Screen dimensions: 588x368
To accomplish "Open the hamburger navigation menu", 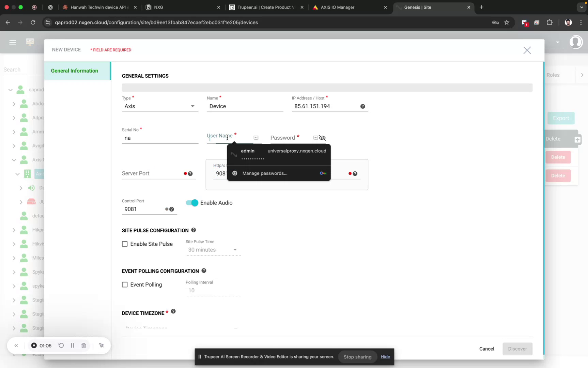I will coord(13,42).
